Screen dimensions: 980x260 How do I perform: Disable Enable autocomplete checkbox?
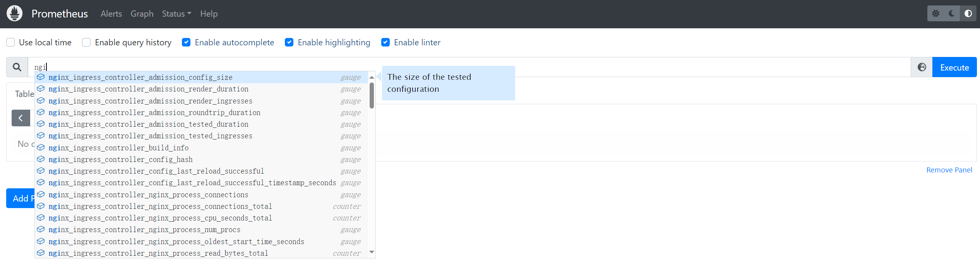click(x=186, y=42)
